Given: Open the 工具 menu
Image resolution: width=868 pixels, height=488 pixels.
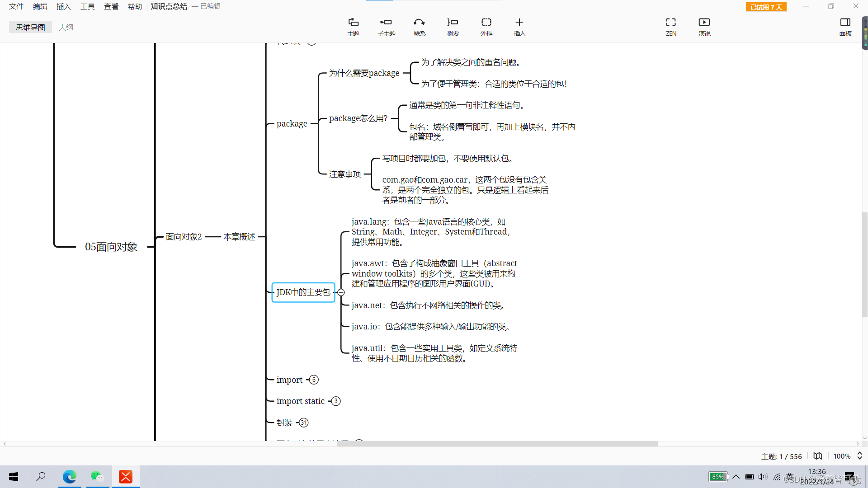Looking at the screenshot, I should tap(87, 6).
